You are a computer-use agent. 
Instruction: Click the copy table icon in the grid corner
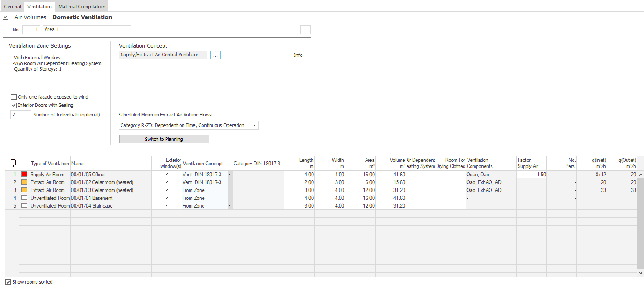pos(12,163)
